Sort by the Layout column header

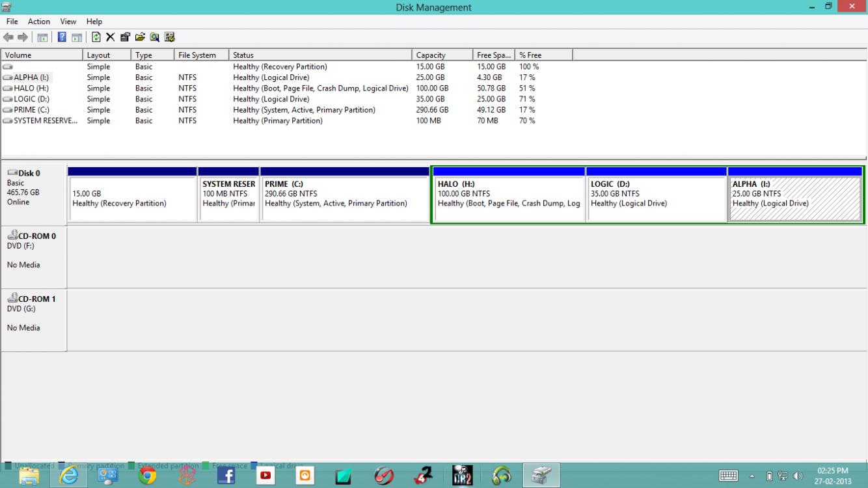[107, 55]
